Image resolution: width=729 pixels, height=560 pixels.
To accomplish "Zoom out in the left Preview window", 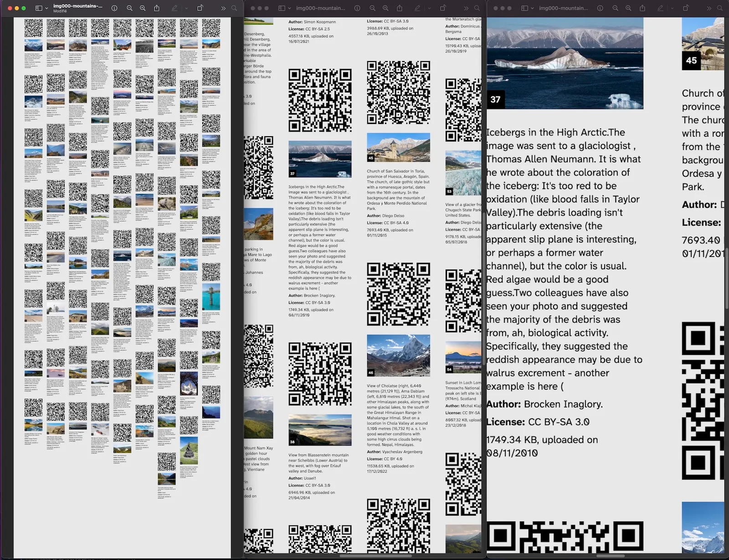I will 129,8.
